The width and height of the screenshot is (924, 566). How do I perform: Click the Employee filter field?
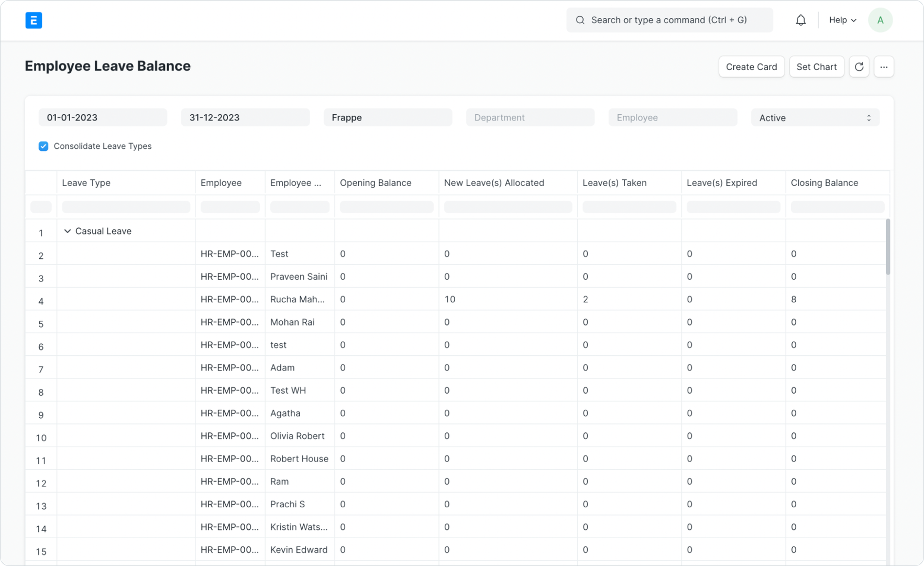(x=673, y=118)
